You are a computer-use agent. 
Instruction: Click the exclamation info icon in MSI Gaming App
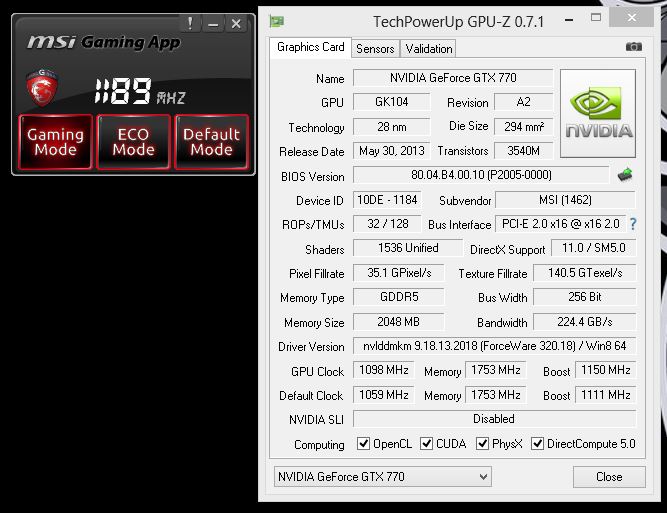pos(190,23)
